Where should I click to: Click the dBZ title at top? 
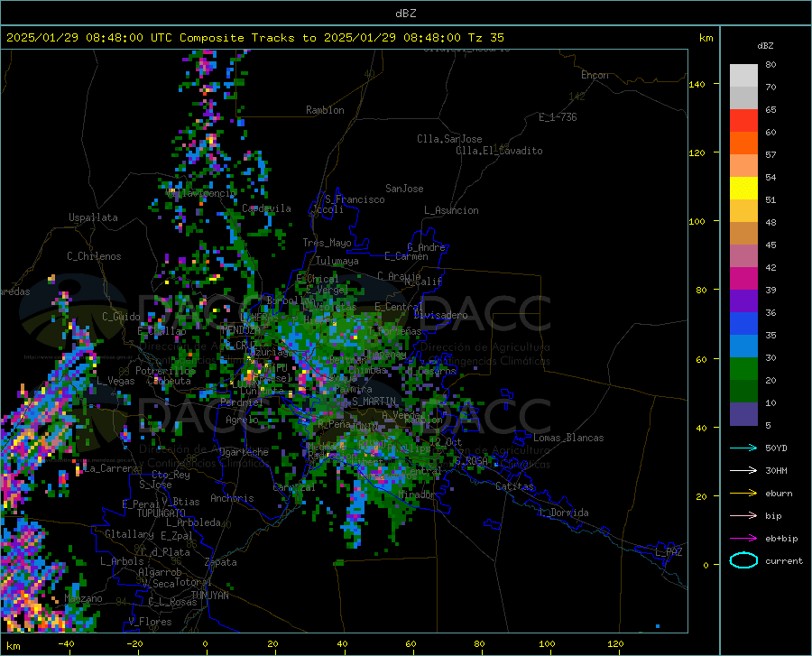[405, 14]
